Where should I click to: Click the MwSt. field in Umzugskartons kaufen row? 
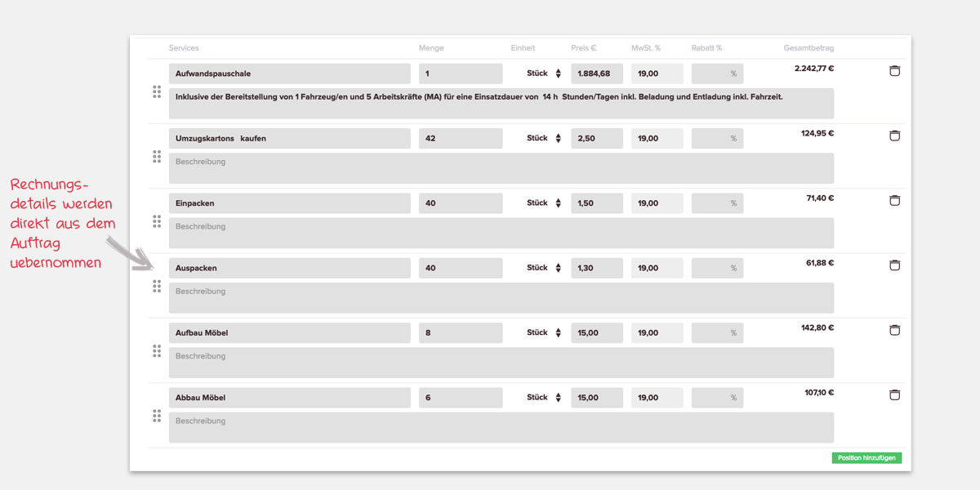tap(657, 138)
